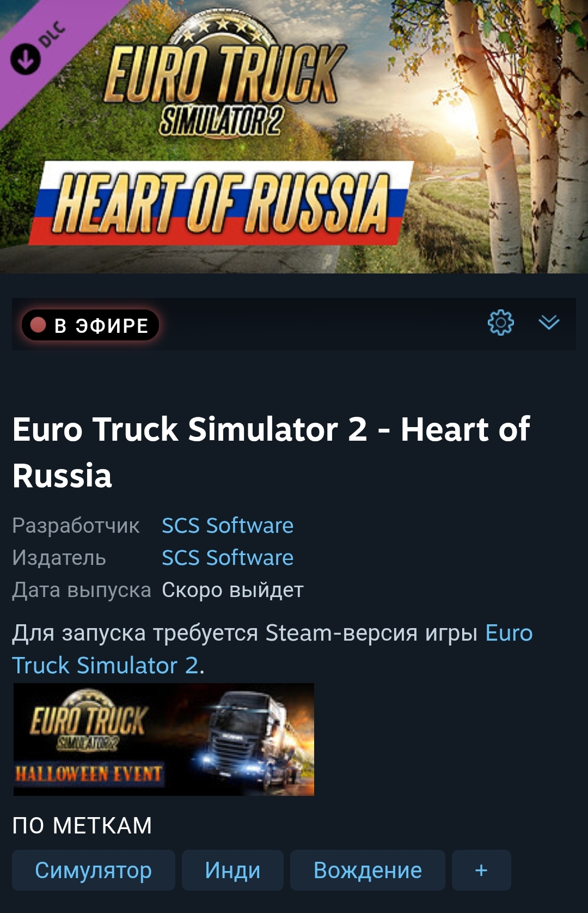
Task: Open publisher SCS Software link
Action: [x=228, y=558]
